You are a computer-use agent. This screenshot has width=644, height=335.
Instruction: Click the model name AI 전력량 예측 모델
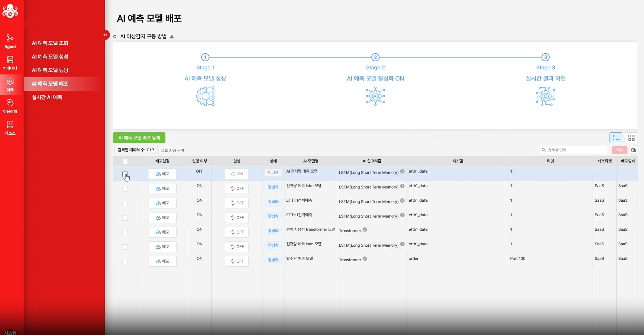click(302, 171)
